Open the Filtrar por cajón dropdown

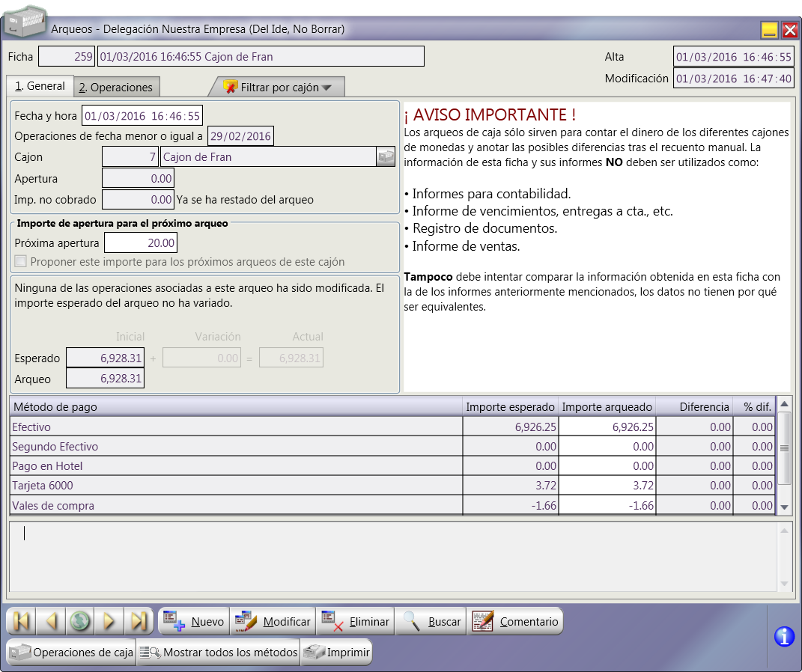tap(279, 88)
